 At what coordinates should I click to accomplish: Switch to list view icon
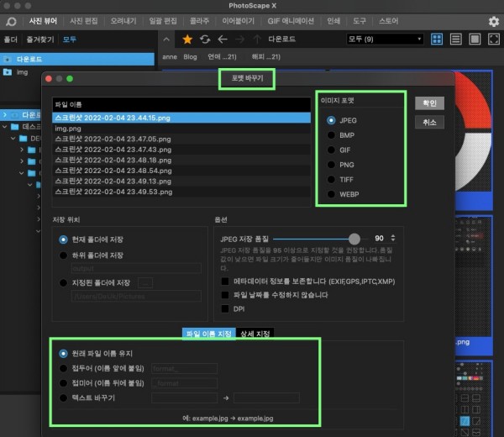pos(455,39)
